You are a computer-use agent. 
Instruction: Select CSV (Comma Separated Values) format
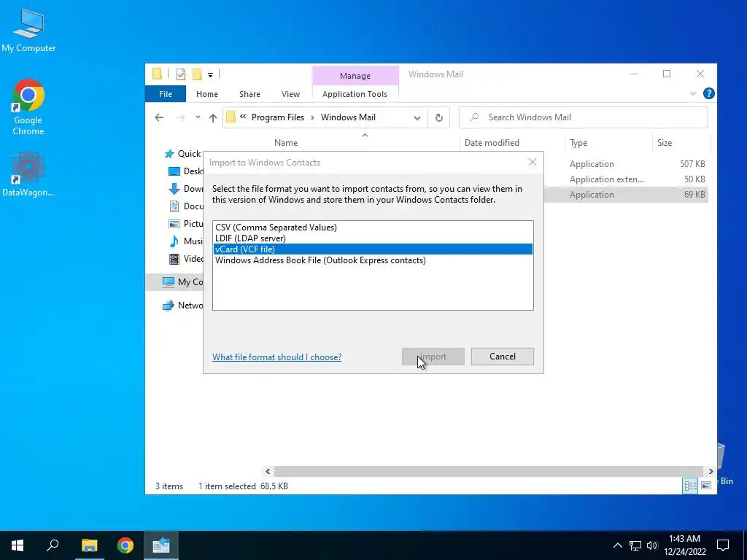coord(373,227)
